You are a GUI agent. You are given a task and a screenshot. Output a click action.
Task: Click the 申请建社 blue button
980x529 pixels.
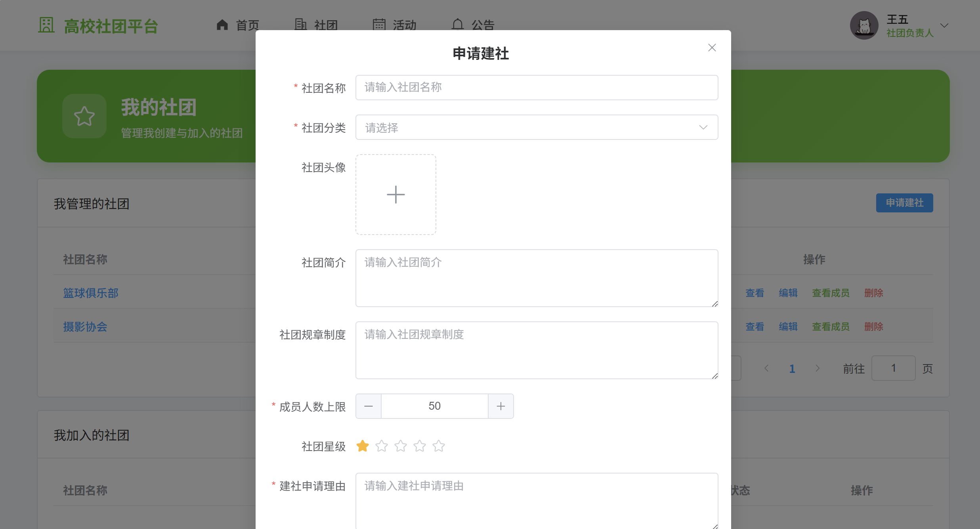(x=904, y=203)
